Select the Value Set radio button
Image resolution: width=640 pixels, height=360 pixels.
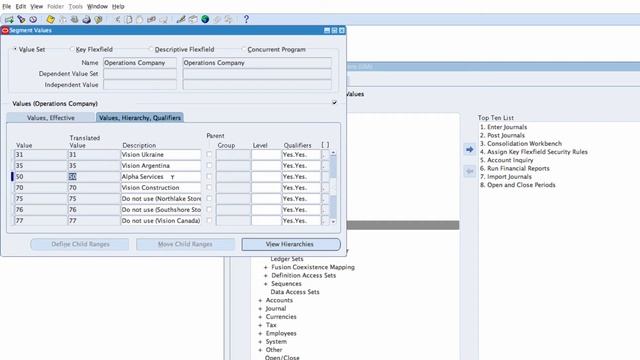(x=15, y=49)
